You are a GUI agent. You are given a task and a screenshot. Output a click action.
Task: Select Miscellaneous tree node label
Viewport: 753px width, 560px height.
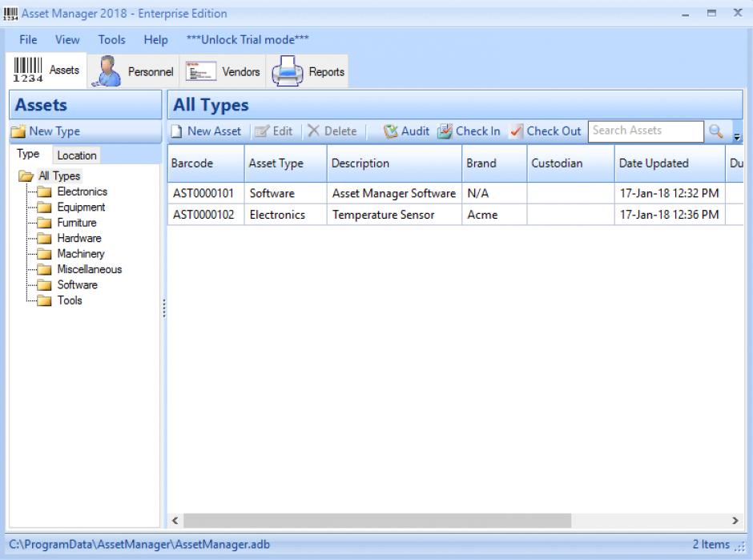pyautogui.click(x=90, y=269)
